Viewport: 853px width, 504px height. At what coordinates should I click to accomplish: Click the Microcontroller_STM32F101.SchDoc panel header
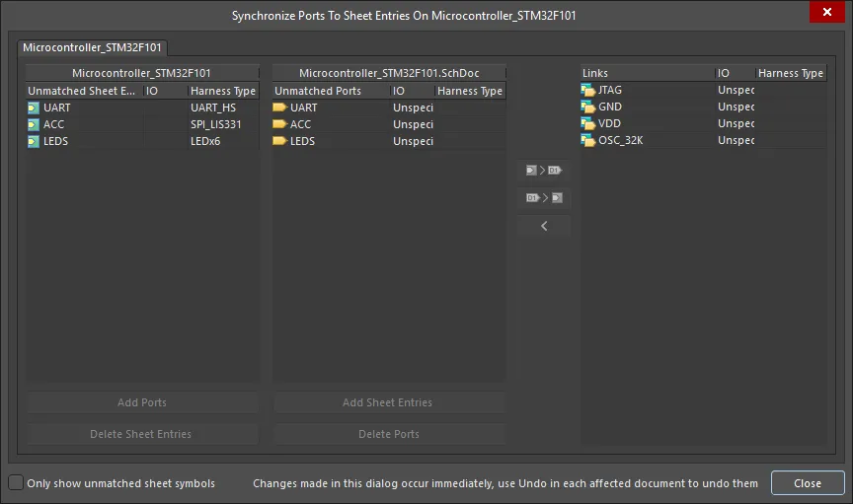click(389, 73)
